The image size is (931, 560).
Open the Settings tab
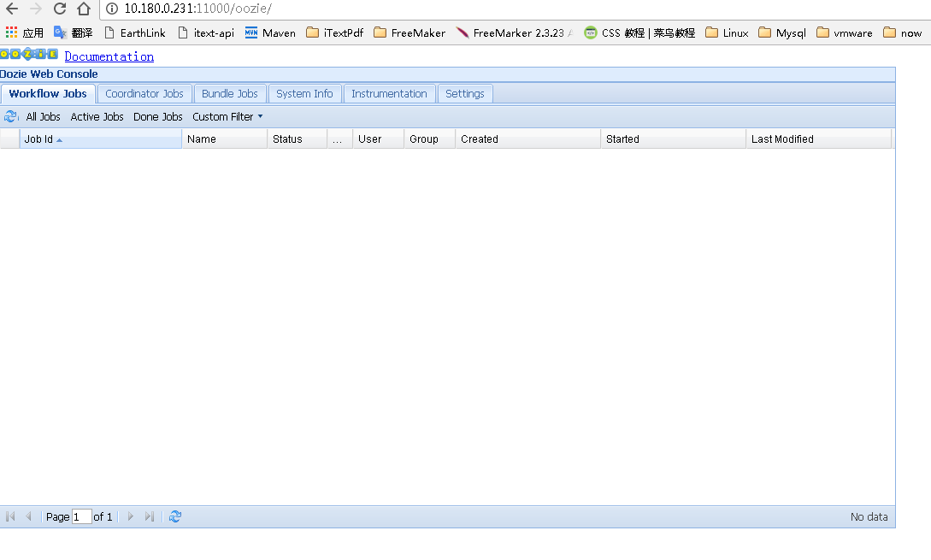[x=465, y=94]
